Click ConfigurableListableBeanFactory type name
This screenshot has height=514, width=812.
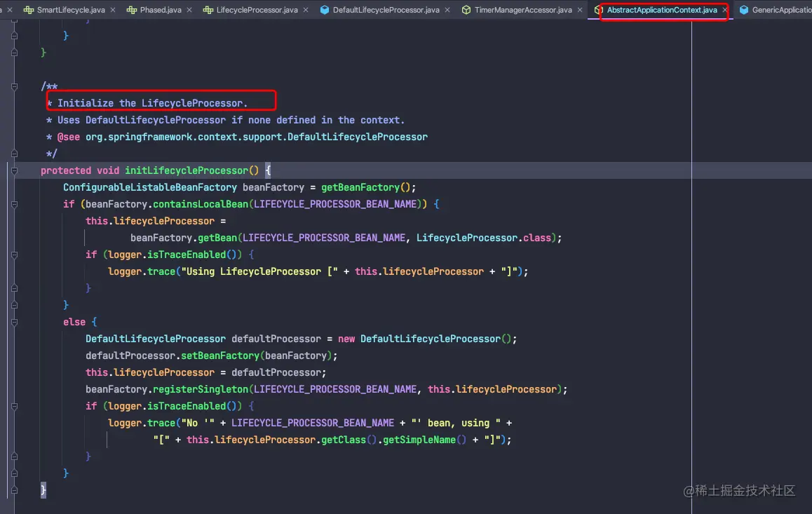click(x=149, y=187)
